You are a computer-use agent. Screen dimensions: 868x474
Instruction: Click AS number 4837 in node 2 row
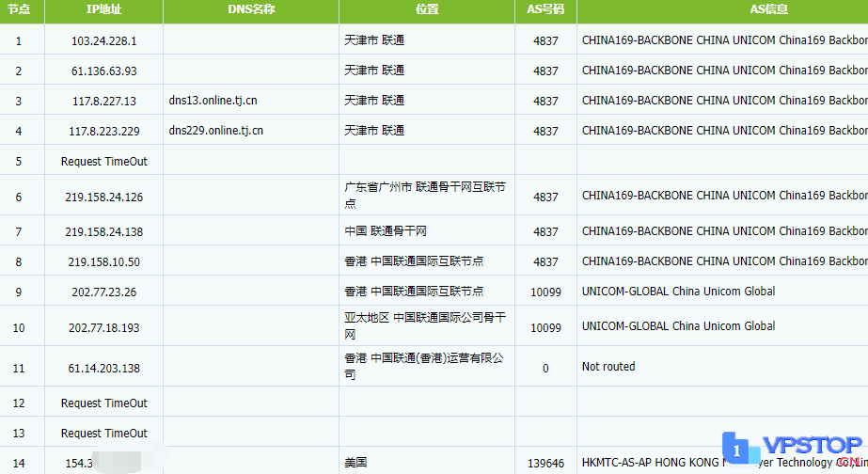pyautogui.click(x=545, y=71)
